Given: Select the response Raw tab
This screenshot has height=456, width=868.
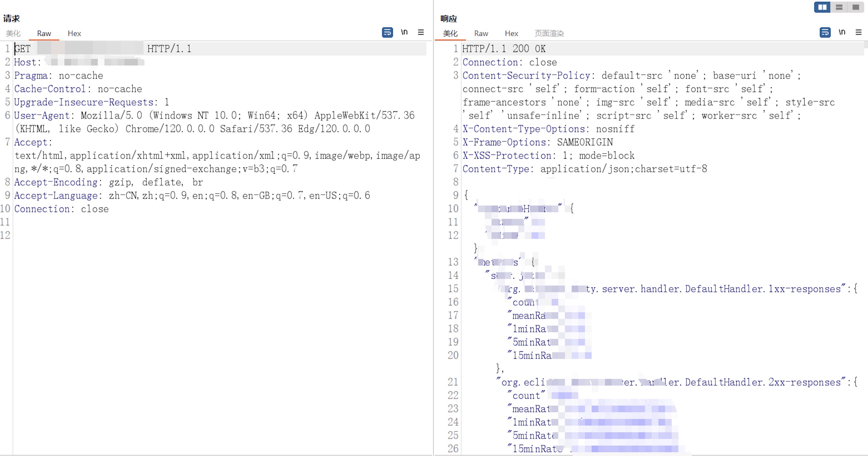Looking at the screenshot, I should pos(481,33).
